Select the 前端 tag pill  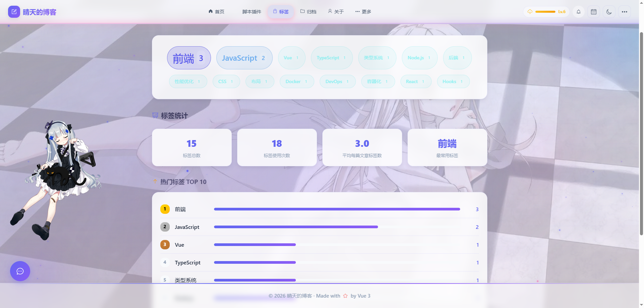(189, 58)
